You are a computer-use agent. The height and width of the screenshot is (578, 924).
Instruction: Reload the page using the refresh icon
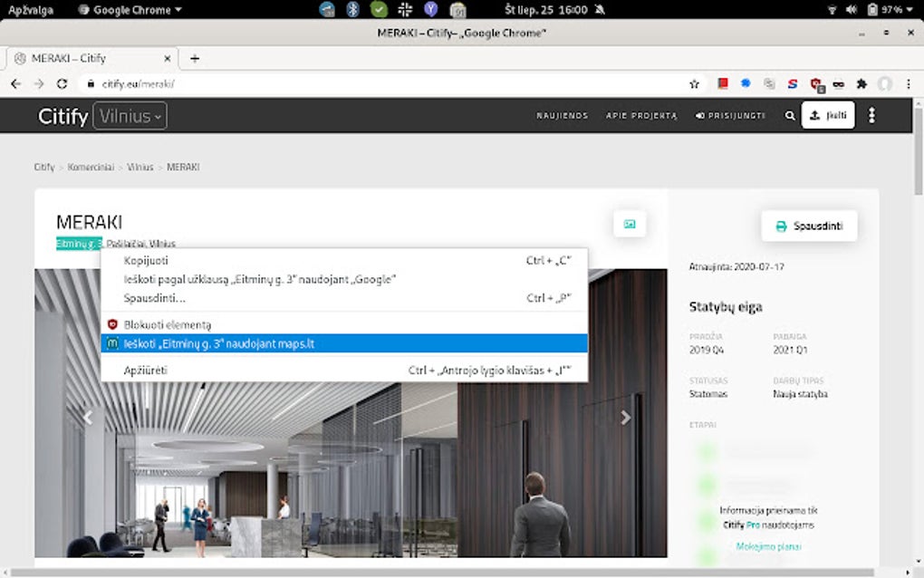[x=61, y=82]
